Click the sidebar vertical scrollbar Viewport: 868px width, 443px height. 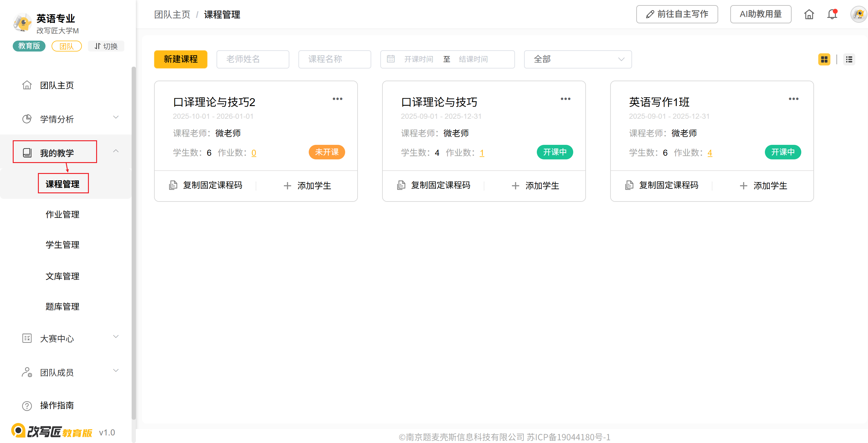click(133, 242)
